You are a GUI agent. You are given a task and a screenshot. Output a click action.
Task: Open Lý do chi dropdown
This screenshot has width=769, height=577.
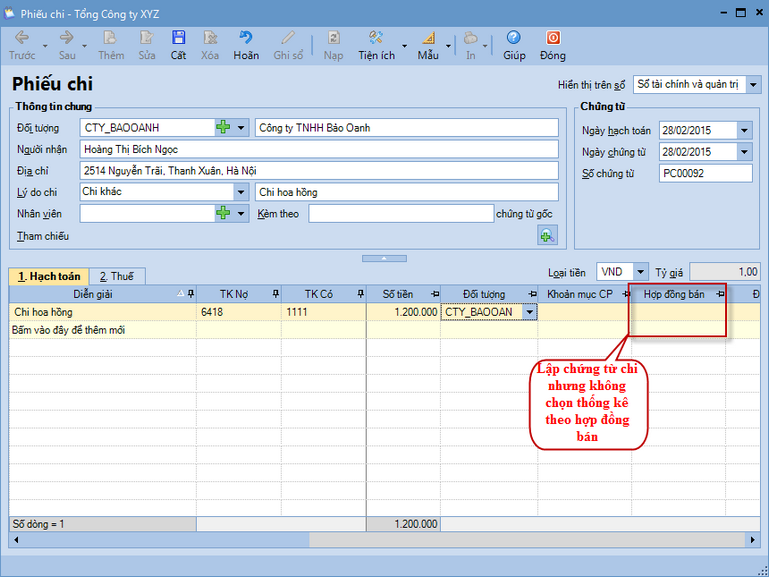[x=241, y=192]
